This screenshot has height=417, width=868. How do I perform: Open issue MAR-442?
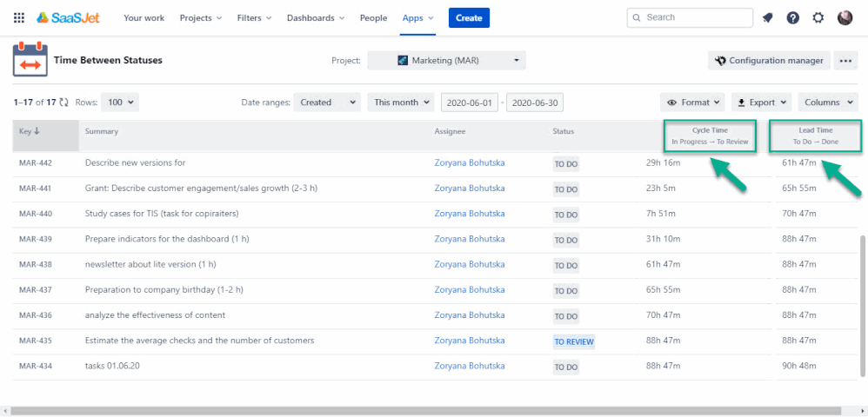point(36,163)
